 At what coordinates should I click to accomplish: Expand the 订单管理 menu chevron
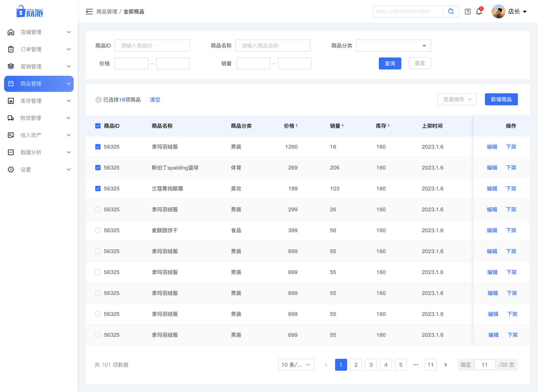coord(69,49)
